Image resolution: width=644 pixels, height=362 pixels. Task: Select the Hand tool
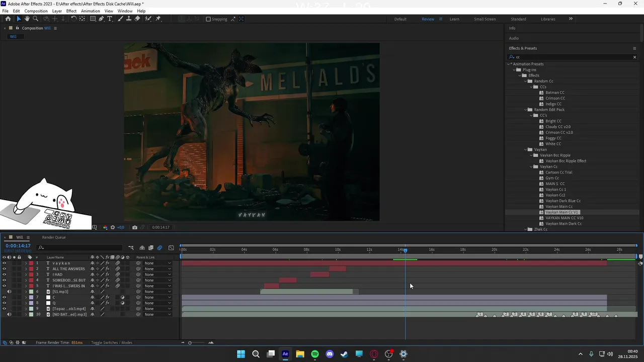[27, 19]
